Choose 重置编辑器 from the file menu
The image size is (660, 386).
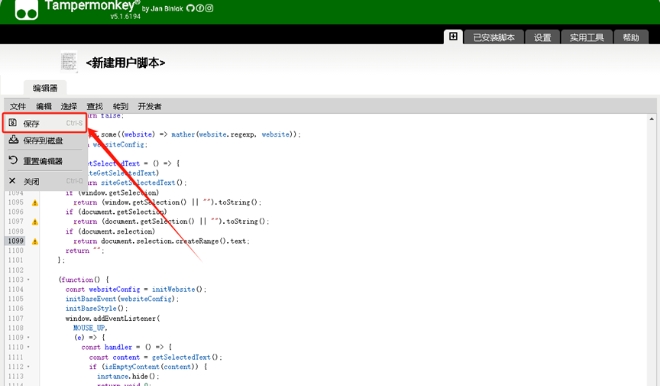(x=45, y=161)
